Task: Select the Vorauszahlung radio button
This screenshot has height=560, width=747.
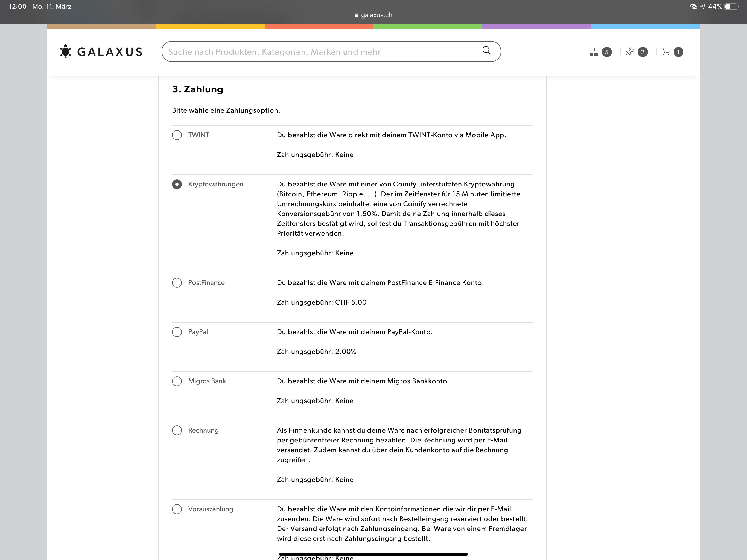Action: coord(177,509)
